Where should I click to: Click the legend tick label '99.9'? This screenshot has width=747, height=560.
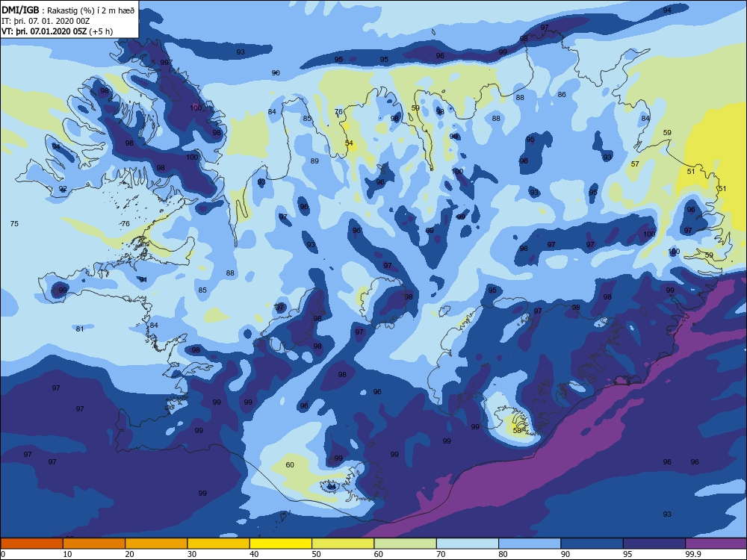point(693,554)
